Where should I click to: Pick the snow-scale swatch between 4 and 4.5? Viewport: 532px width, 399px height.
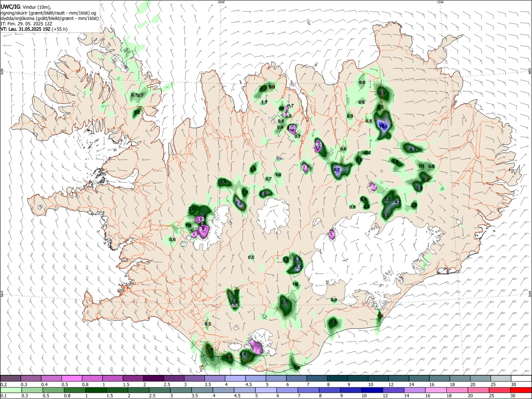[x=235, y=379]
